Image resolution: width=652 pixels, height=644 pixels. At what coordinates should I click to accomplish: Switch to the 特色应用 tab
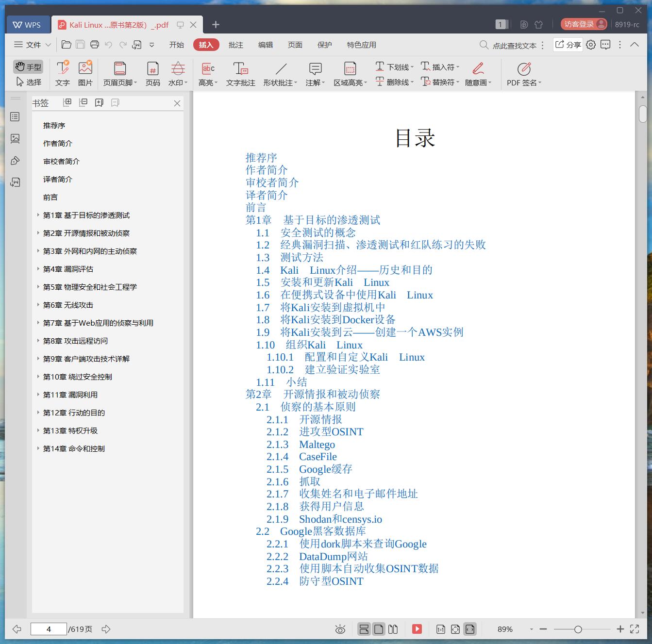pyautogui.click(x=362, y=45)
